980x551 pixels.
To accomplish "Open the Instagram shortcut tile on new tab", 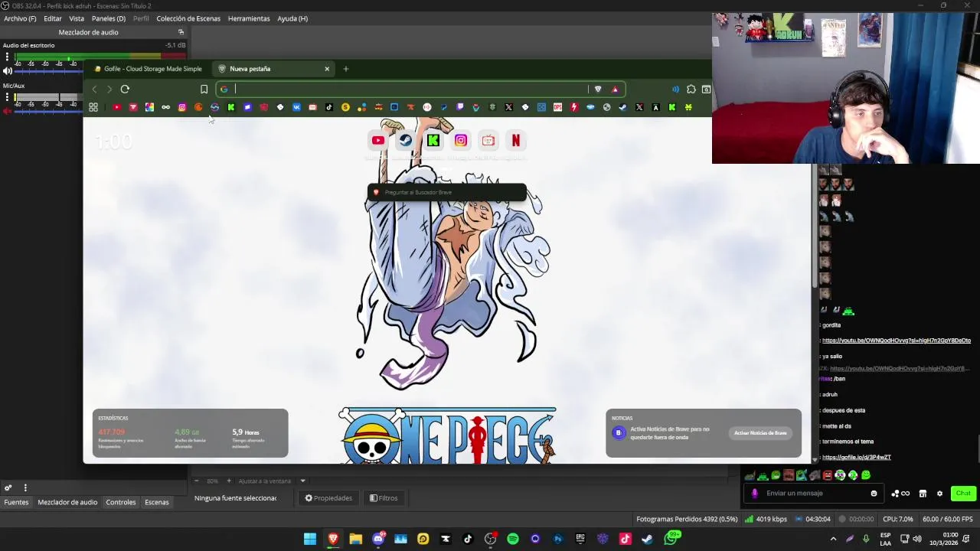I will (x=460, y=140).
